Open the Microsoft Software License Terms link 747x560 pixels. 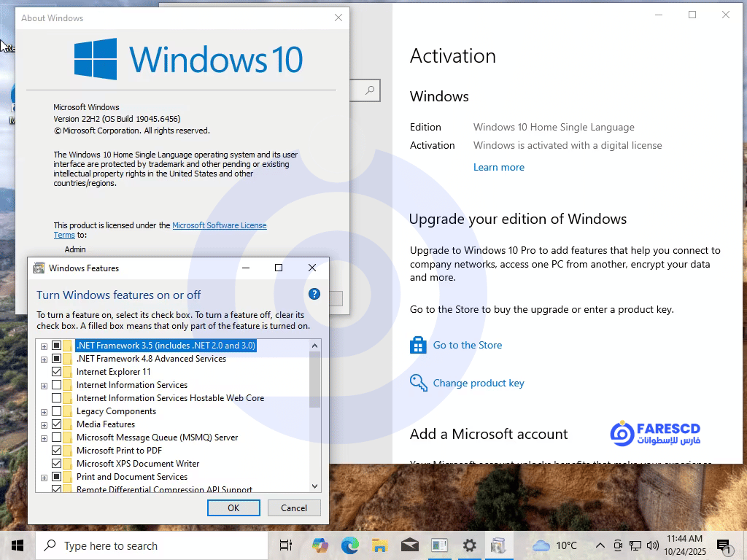coord(219,226)
